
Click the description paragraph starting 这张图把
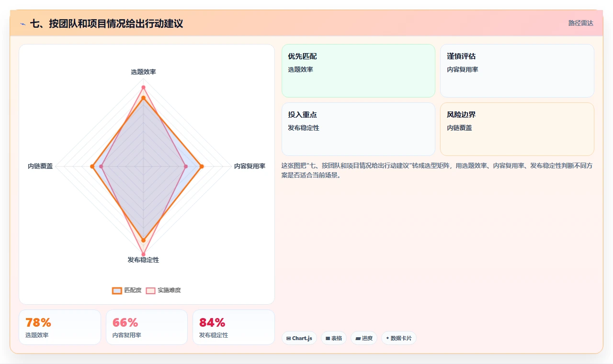click(438, 170)
